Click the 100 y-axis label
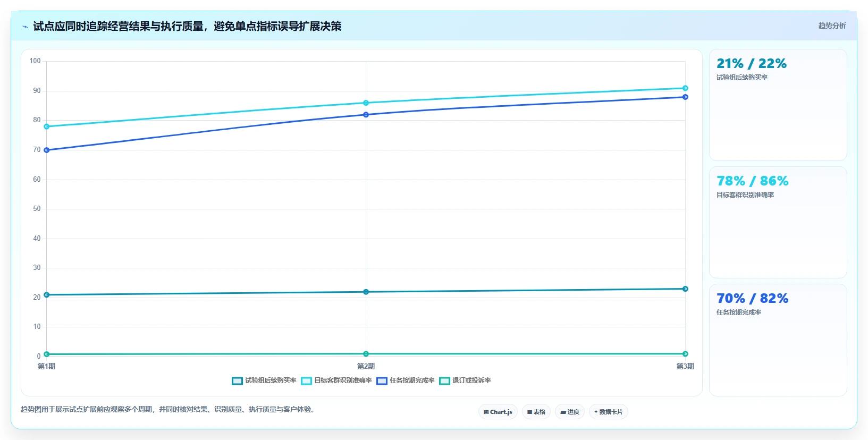This screenshot has width=868, height=440. point(35,61)
